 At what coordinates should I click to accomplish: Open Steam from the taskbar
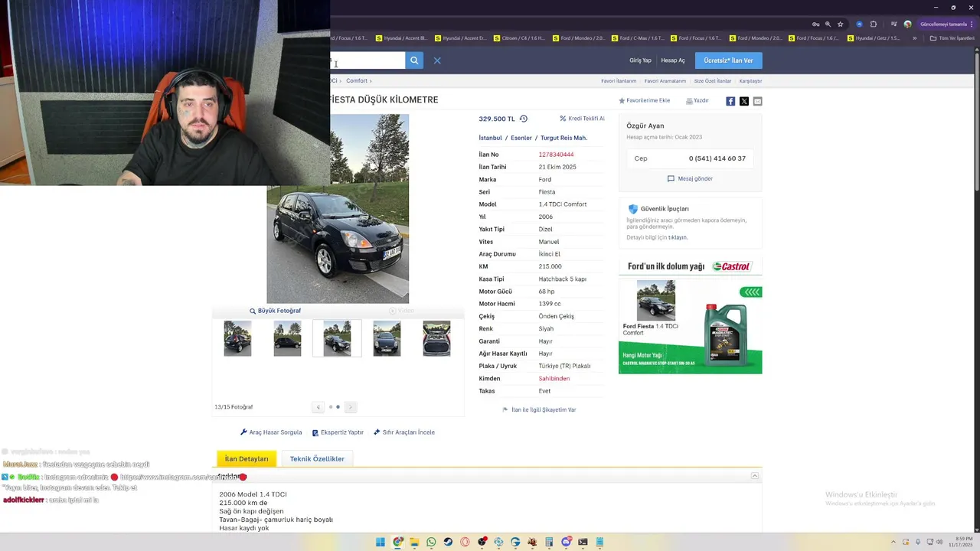click(448, 542)
